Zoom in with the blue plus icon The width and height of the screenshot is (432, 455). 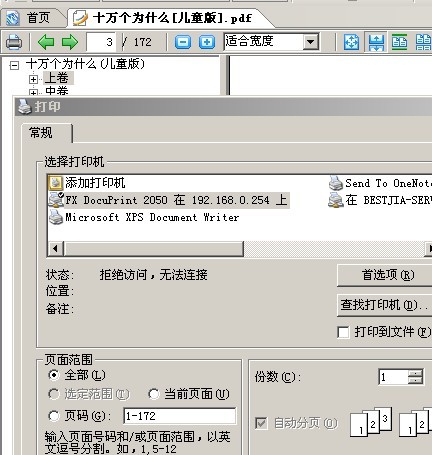click(x=207, y=42)
